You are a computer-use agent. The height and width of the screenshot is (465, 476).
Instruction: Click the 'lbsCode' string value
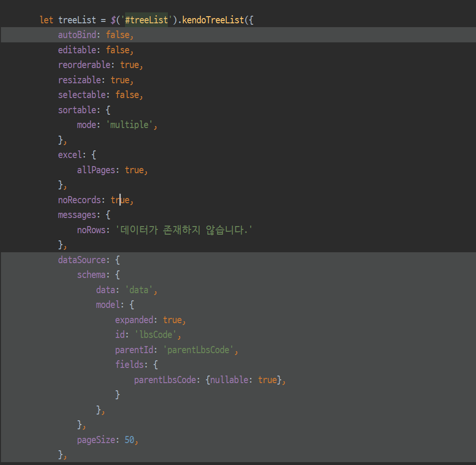(x=155, y=335)
